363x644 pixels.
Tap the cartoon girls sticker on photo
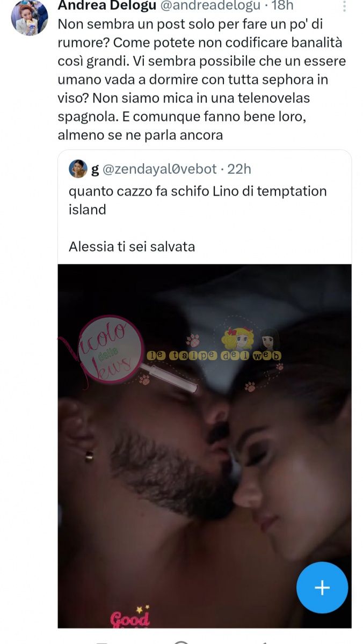coord(251,338)
